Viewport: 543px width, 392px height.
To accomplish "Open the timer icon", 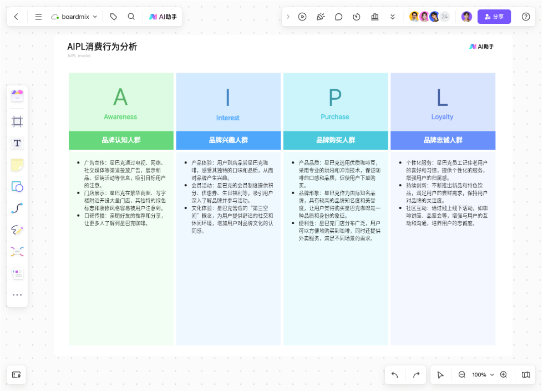I will (356, 17).
